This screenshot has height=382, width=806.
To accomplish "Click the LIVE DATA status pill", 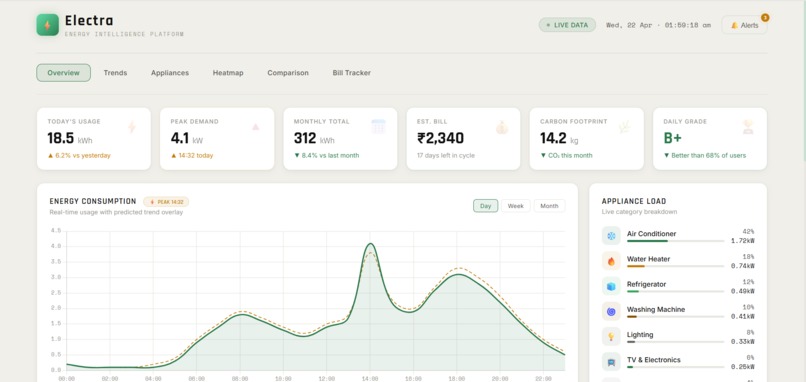I will tap(567, 25).
